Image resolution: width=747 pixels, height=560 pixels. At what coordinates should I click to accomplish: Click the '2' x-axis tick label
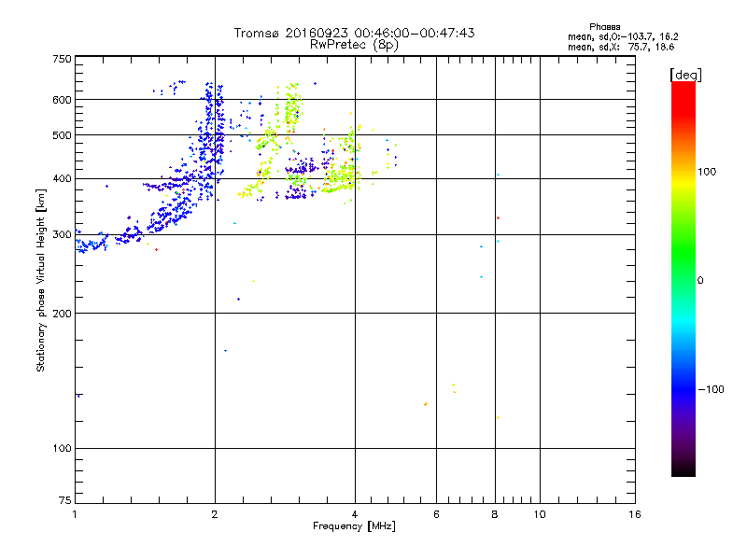pyautogui.click(x=215, y=514)
